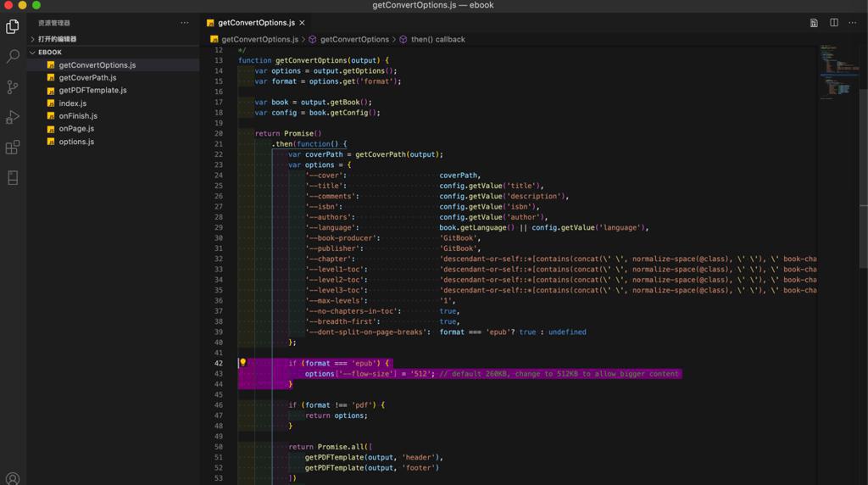
Task: Open Explorer panel more actions menu
Action: [x=184, y=23]
